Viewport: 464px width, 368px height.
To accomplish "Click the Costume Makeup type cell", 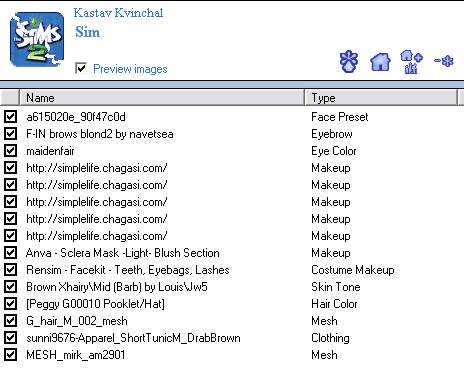I will tap(353, 270).
